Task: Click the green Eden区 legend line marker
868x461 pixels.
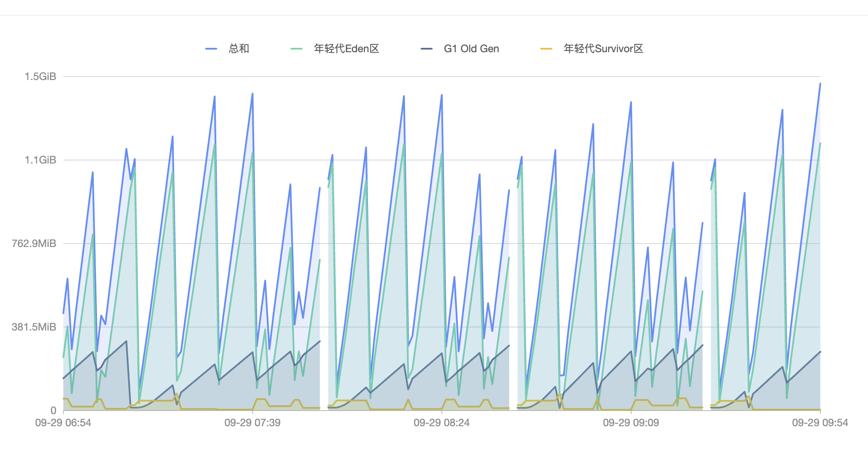Action: pyautogui.click(x=296, y=49)
